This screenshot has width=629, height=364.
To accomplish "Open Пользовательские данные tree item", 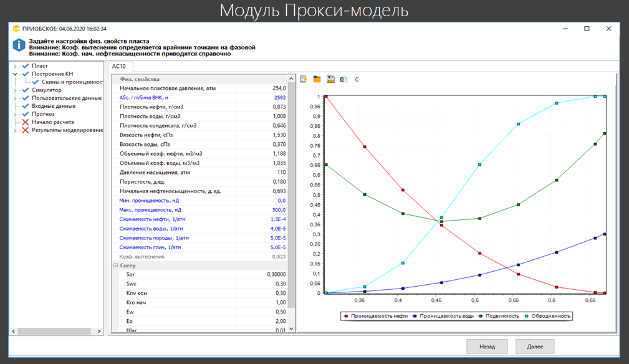I will click(67, 98).
